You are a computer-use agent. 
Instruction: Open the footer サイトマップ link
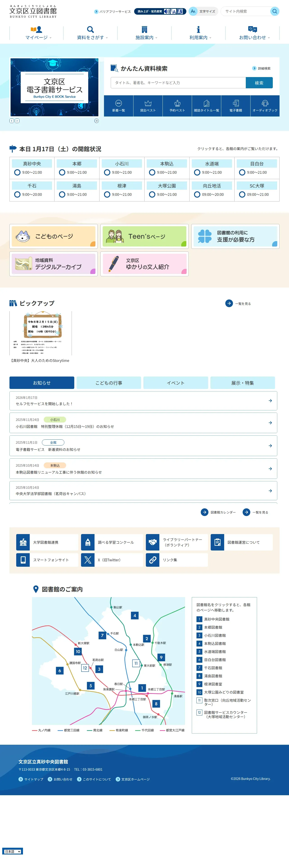31,779
